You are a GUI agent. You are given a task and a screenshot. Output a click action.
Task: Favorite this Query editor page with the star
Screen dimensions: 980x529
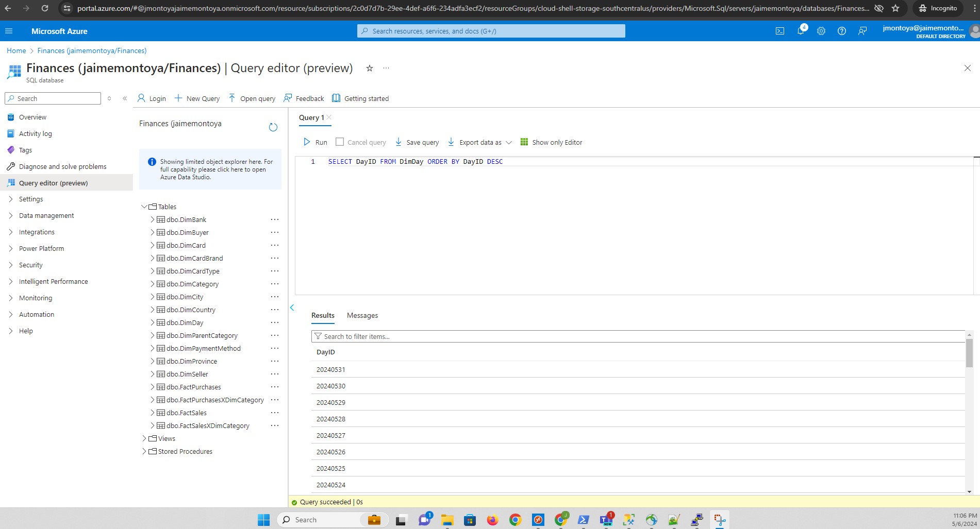pos(369,68)
